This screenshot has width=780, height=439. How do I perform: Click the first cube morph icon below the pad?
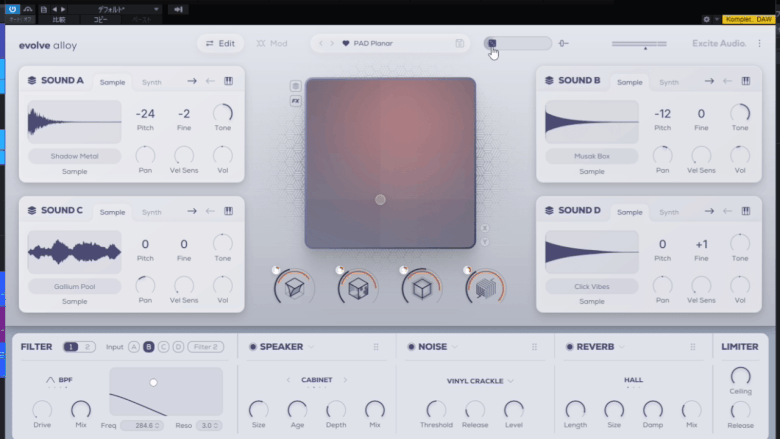(294, 288)
